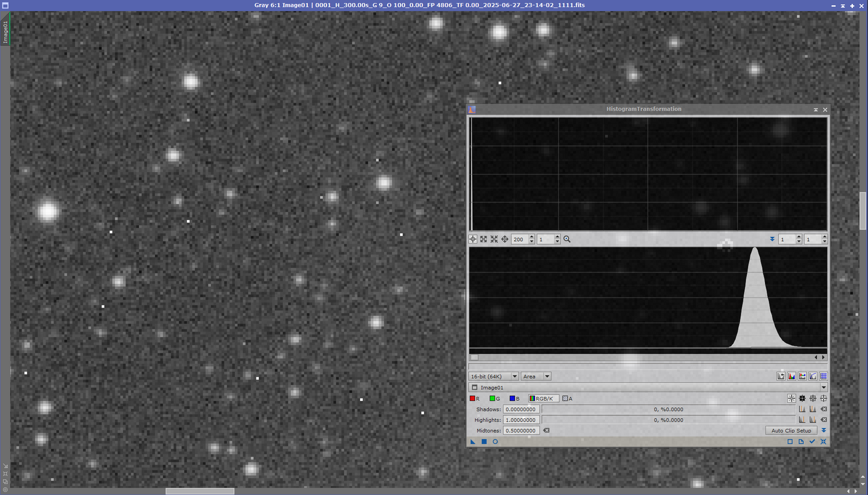Image resolution: width=868 pixels, height=495 pixels.
Task: Select the RGB/K combined channel
Action: click(x=543, y=398)
